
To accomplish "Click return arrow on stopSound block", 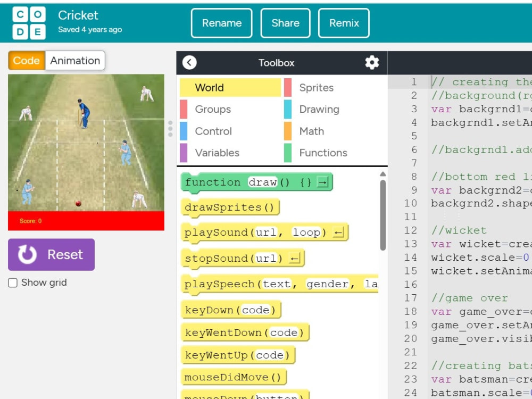I will [295, 259].
